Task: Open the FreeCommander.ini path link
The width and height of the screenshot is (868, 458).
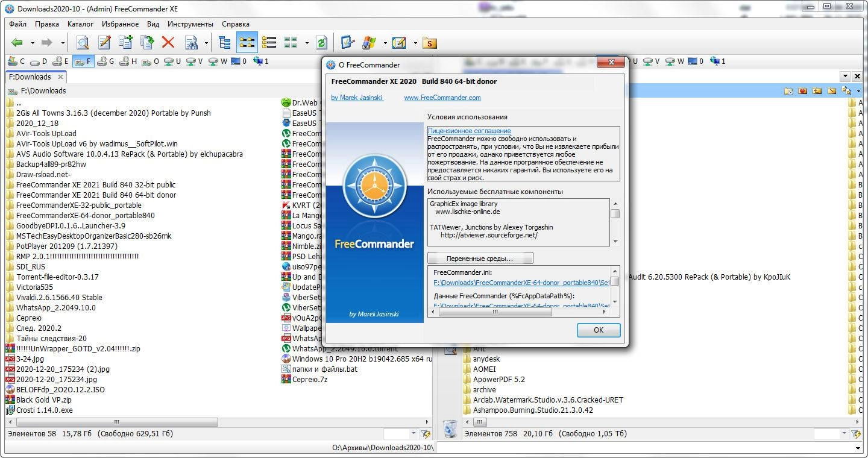Action: click(x=523, y=283)
